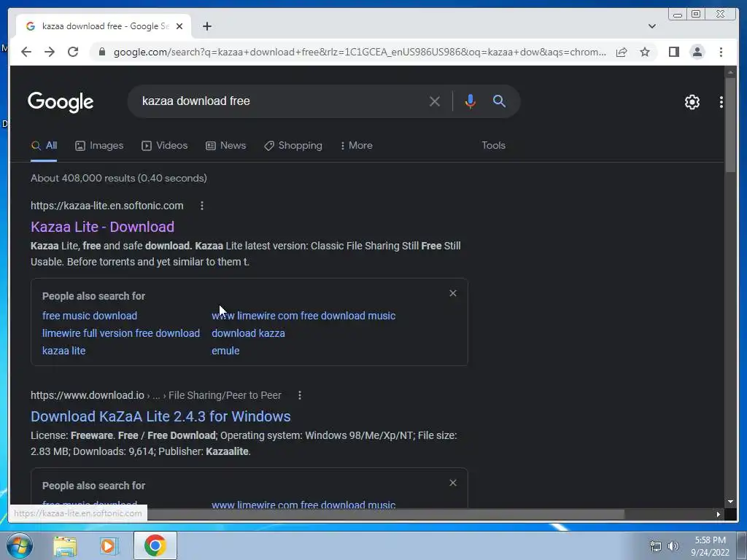Click the softonic URL above first result
The height and width of the screenshot is (560, 747).
(x=107, y=206)
